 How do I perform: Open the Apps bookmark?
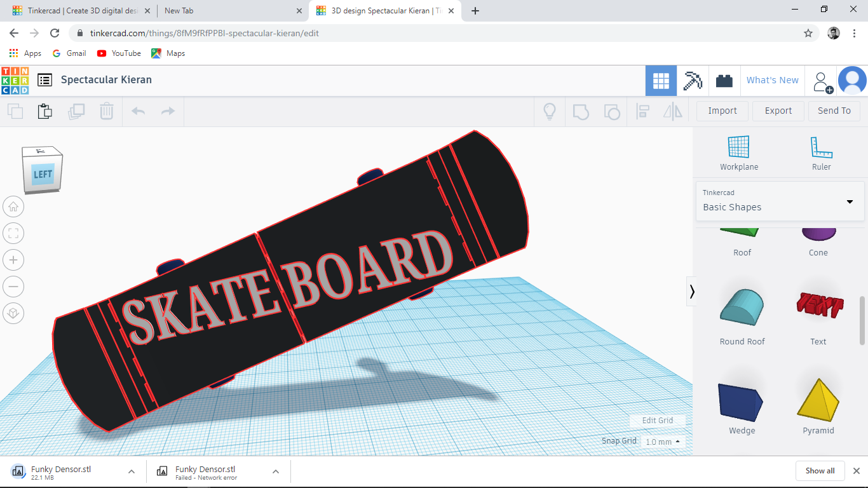tap(25, 53)
